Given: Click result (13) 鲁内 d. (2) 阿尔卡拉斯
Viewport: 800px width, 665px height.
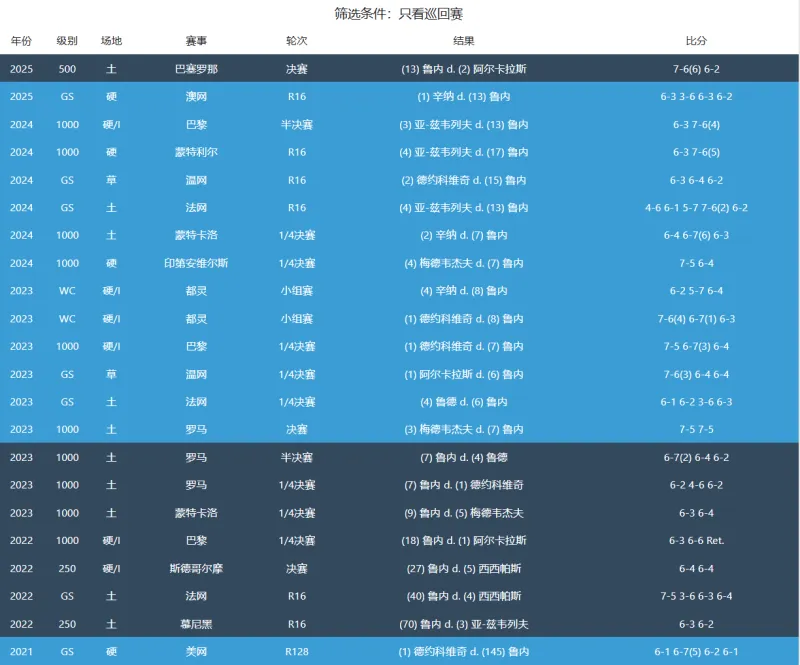Looking at the screenshot, I should click(x=464, y=69).
